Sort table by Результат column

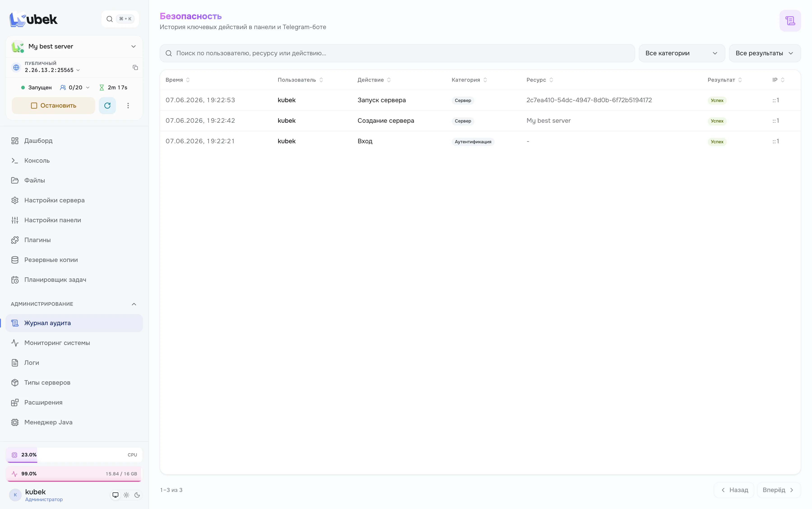pos(724,80)
